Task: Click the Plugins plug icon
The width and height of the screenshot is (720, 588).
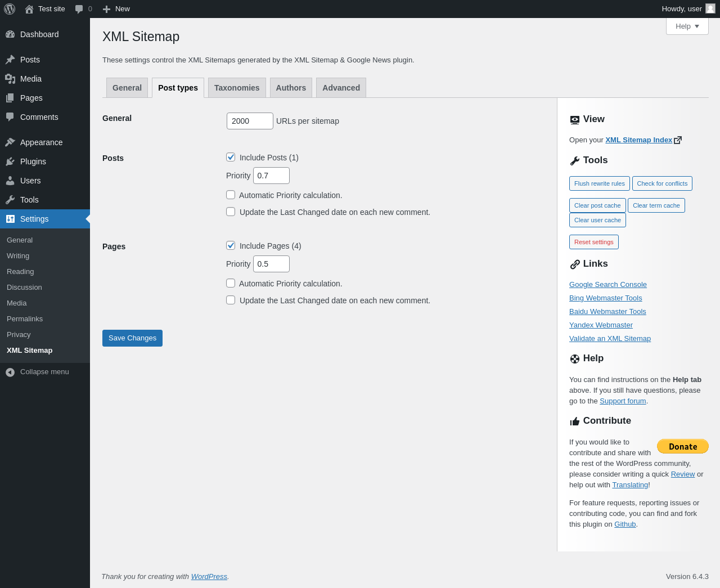Action: pos(10,161)
